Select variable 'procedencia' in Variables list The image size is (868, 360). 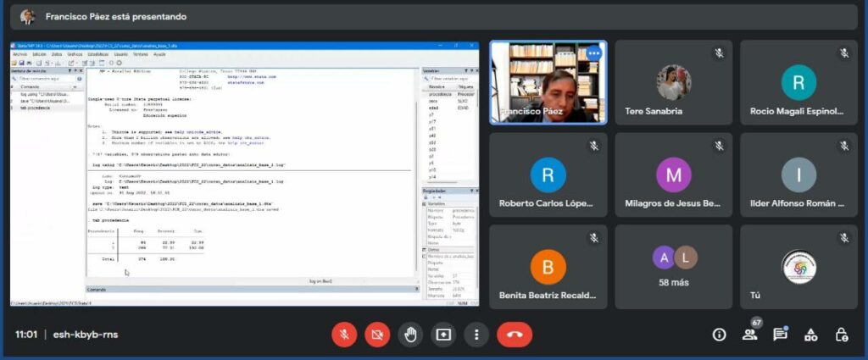[x=449, y=94]
